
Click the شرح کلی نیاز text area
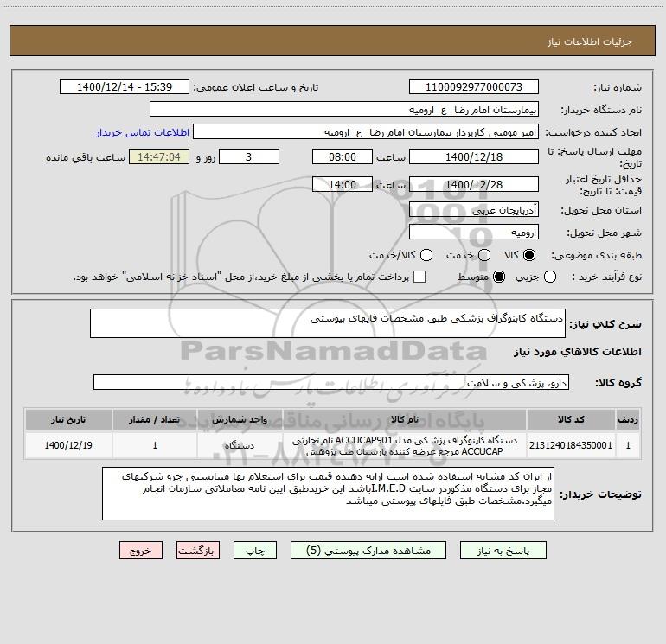[328, 323]
